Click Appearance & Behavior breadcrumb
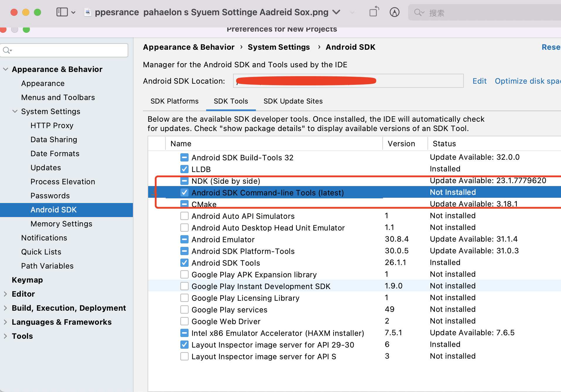The image size is (561, 392). pos(189,47)
